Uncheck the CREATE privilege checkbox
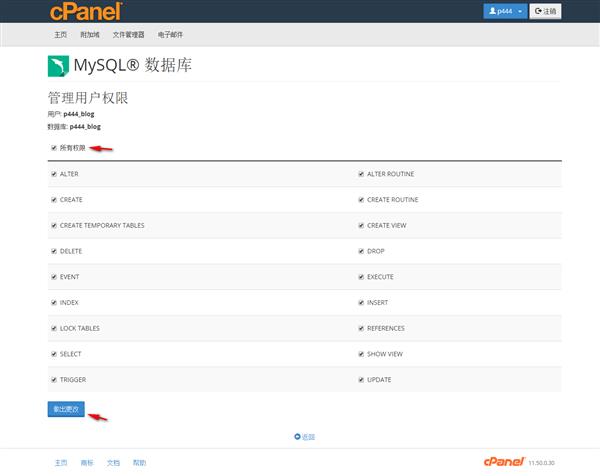 coord(54,199)
